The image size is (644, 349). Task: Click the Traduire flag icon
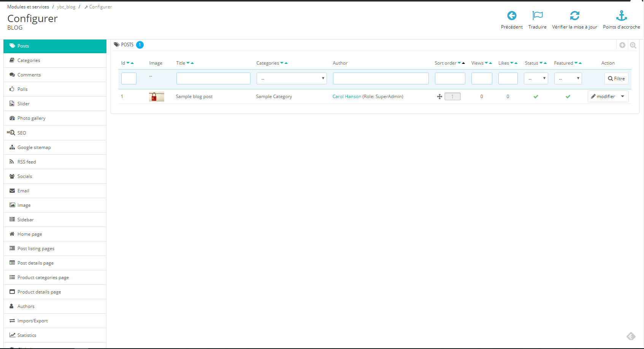click(538, 16)
